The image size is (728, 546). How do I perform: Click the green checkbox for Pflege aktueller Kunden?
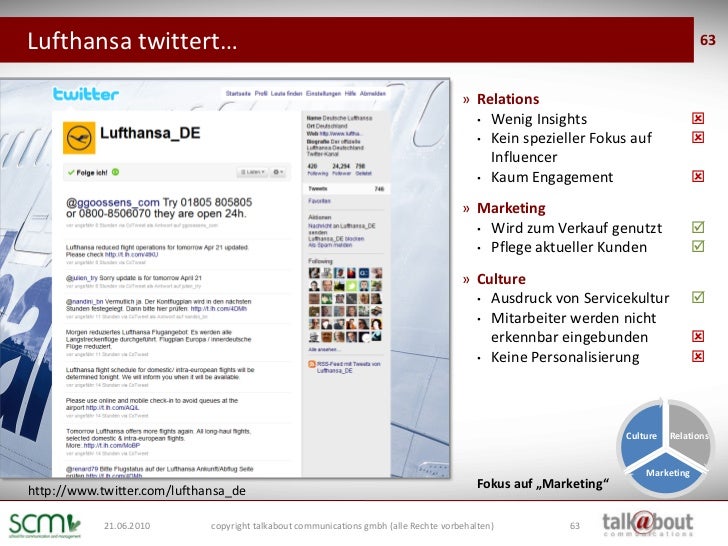tap(697, 246)
